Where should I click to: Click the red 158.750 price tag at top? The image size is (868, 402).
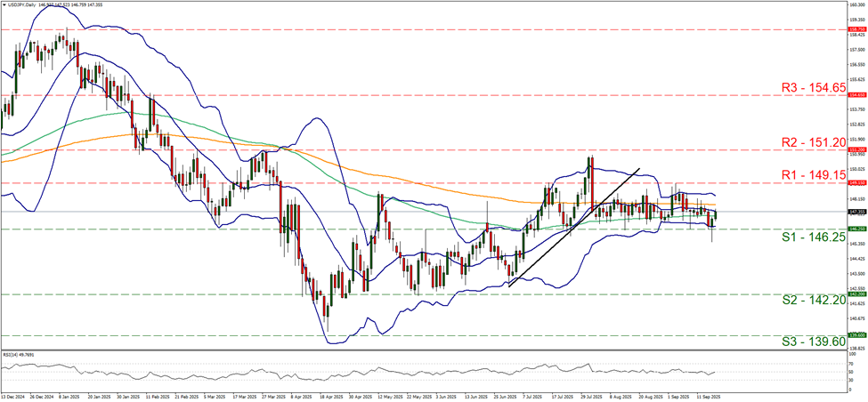[x=853, y=29]
